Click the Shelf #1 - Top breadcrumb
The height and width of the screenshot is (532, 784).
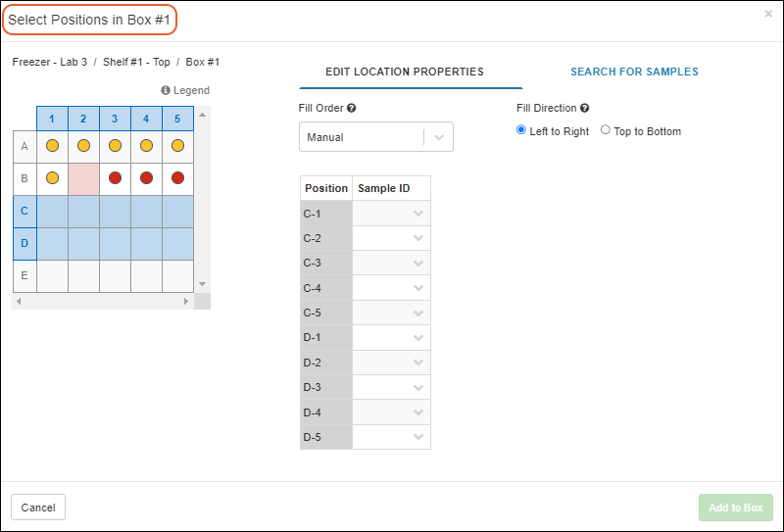coord(136,62)
